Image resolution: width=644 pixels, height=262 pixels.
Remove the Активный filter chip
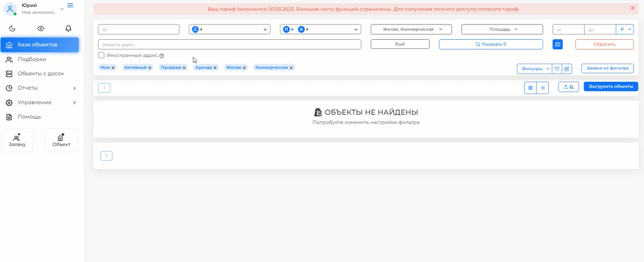(150, 68)
